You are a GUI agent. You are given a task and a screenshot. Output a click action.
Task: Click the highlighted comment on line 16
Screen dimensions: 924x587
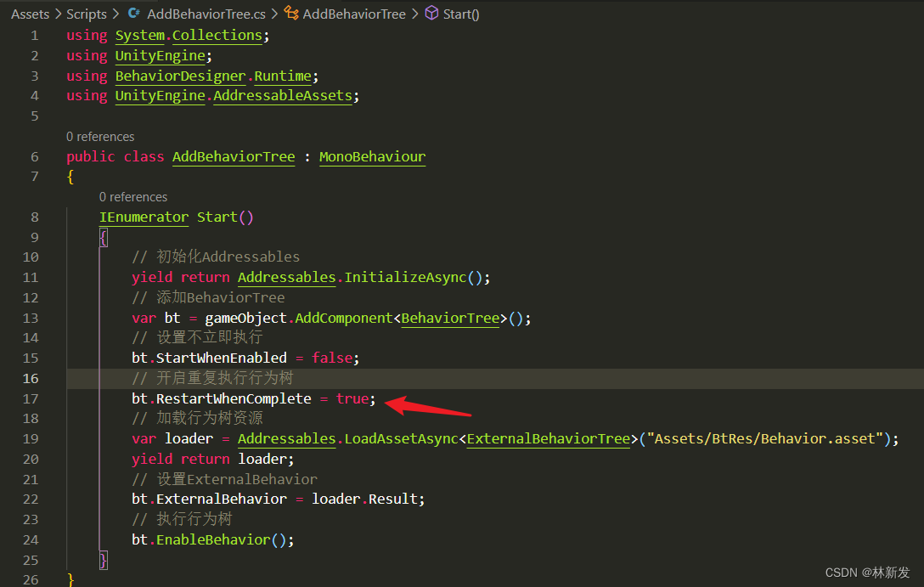click(212, 378)
